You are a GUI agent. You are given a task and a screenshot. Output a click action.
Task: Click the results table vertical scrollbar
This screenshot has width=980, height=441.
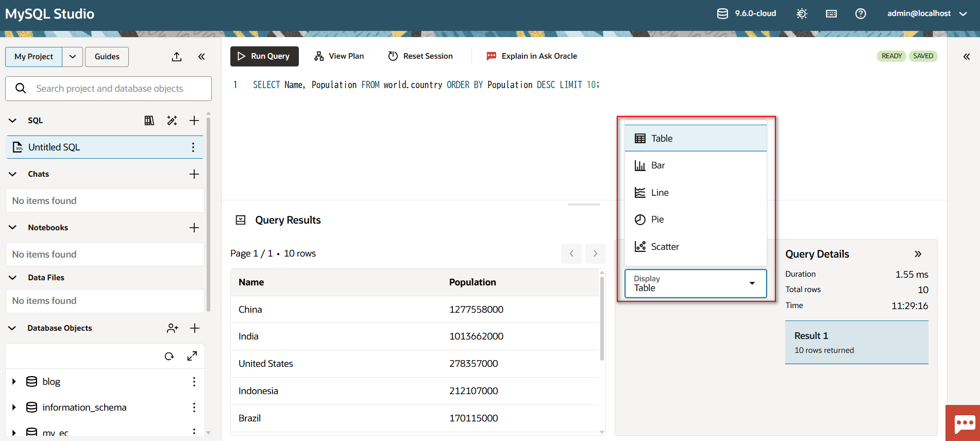(602, 319)
